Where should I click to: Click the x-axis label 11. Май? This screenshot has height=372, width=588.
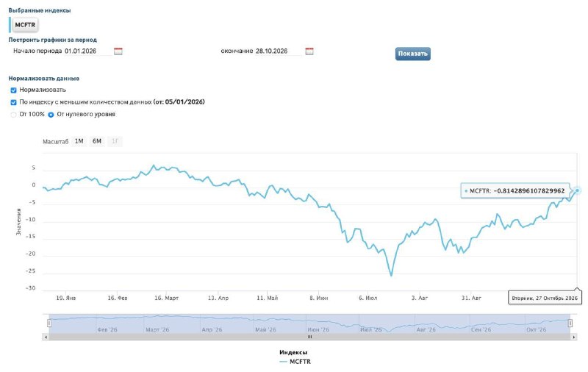tap(268, 298)
